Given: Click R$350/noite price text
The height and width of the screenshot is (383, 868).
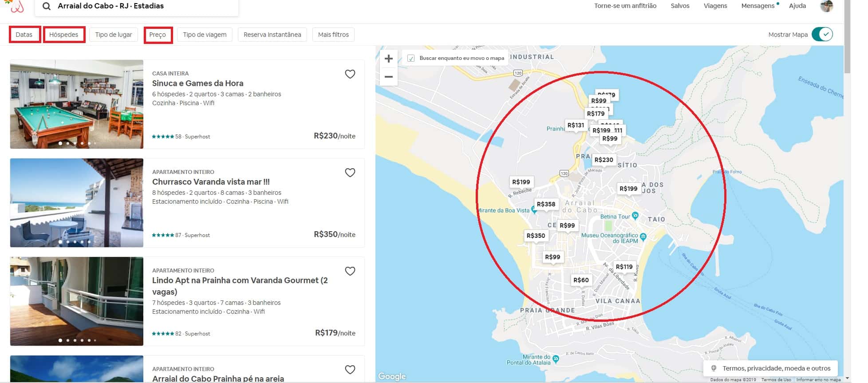Looking at the screenshot, I should (x=335, y=234).
